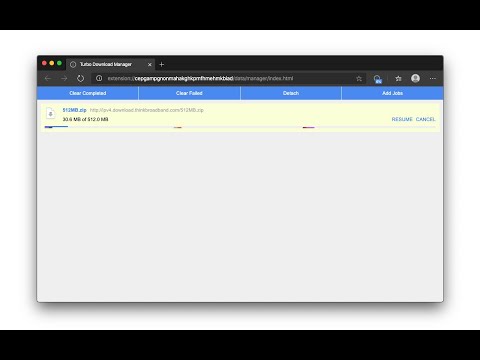Click the red close window button
Viewport: 480px width, 360px height.
coord(44,63)
